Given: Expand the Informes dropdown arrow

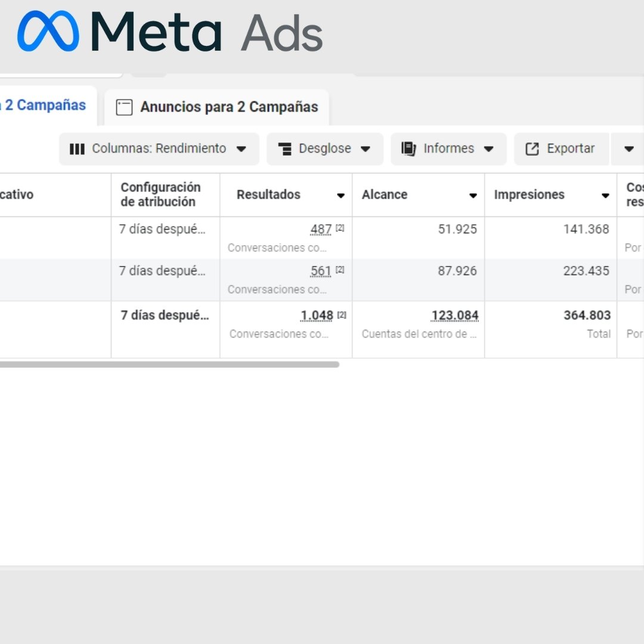Looking at the screenshot, I should tap(488, 149).
